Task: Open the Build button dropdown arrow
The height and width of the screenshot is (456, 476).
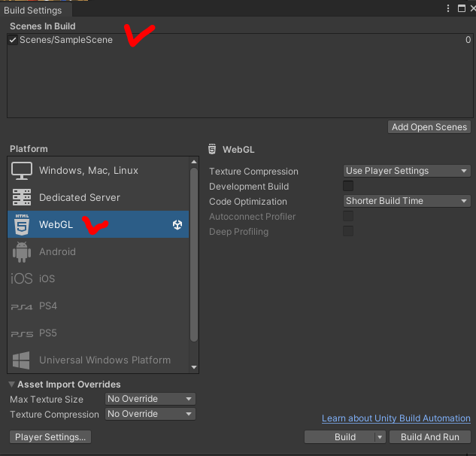Action: 380,437
